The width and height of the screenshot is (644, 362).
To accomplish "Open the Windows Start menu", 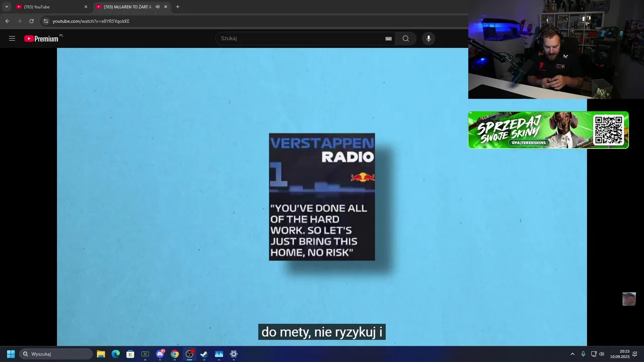I will [x=11, y=354].
